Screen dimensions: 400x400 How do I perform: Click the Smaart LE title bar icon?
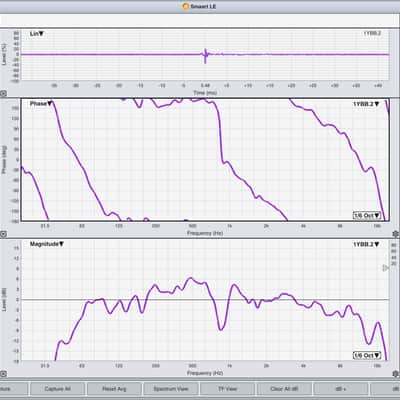[x=186, y=6]
